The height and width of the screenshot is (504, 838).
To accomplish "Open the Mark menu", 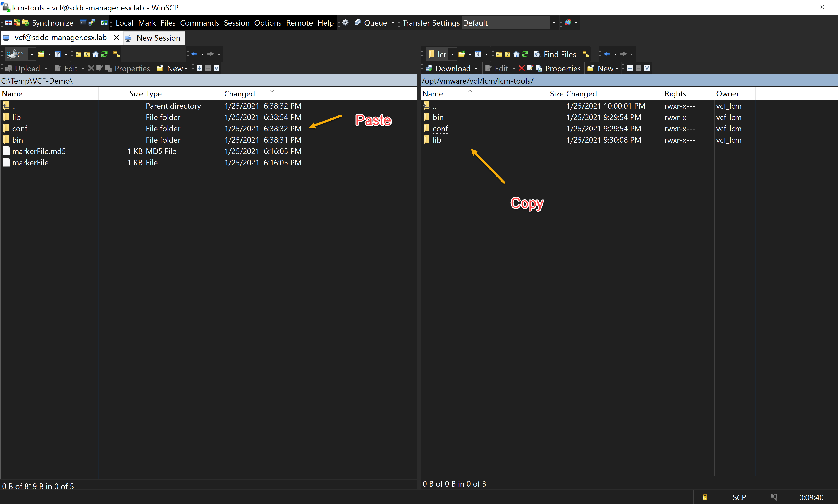I will (x=147, y=23).
